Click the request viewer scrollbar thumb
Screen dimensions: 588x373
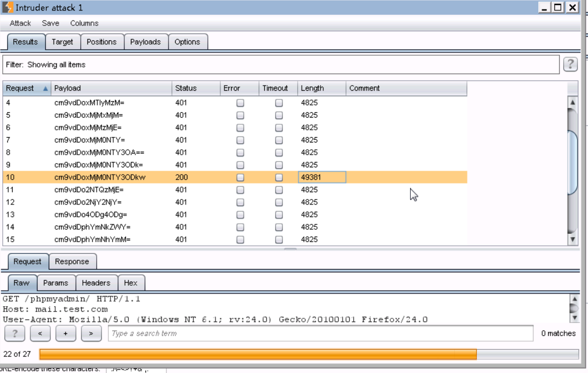pos(575,308)
